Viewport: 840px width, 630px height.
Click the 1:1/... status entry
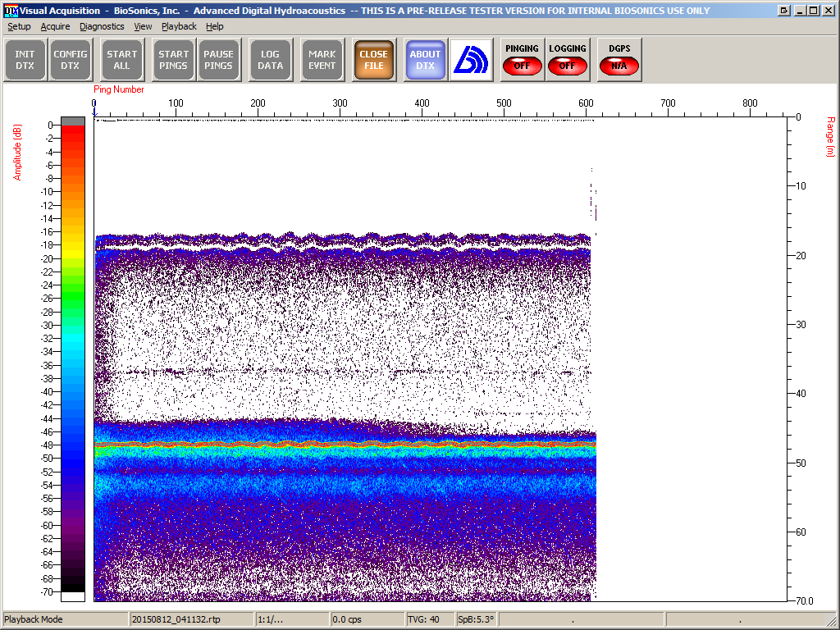click(x=270, y=619)
